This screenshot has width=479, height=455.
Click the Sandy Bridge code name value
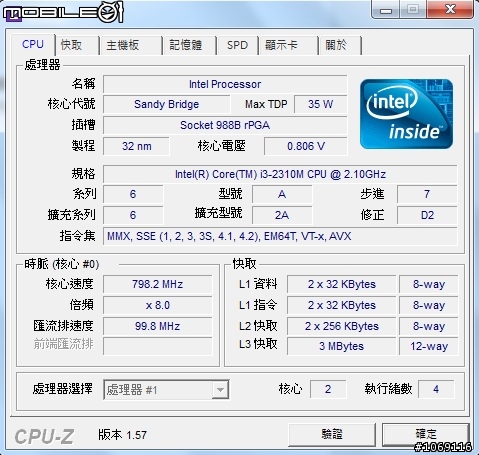167,104
